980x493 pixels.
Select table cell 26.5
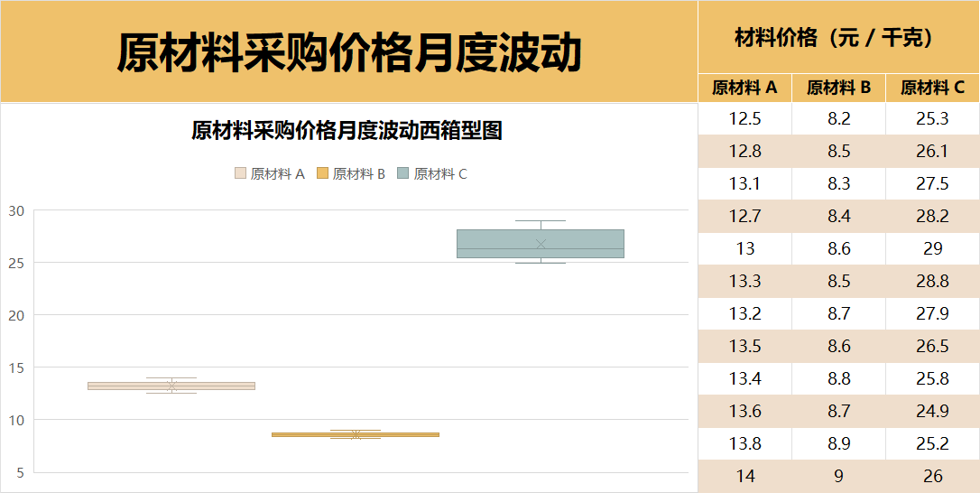tap(932, 347)
